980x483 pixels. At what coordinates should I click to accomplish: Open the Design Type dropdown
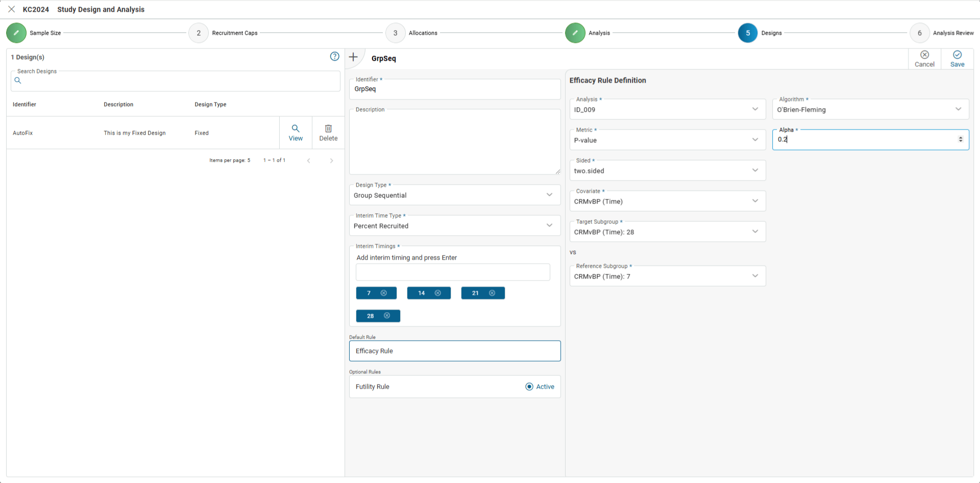[455, 195]
